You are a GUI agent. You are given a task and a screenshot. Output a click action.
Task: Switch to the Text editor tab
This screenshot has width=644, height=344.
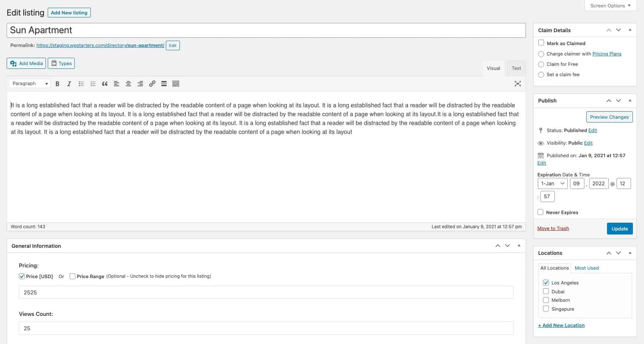516,68
